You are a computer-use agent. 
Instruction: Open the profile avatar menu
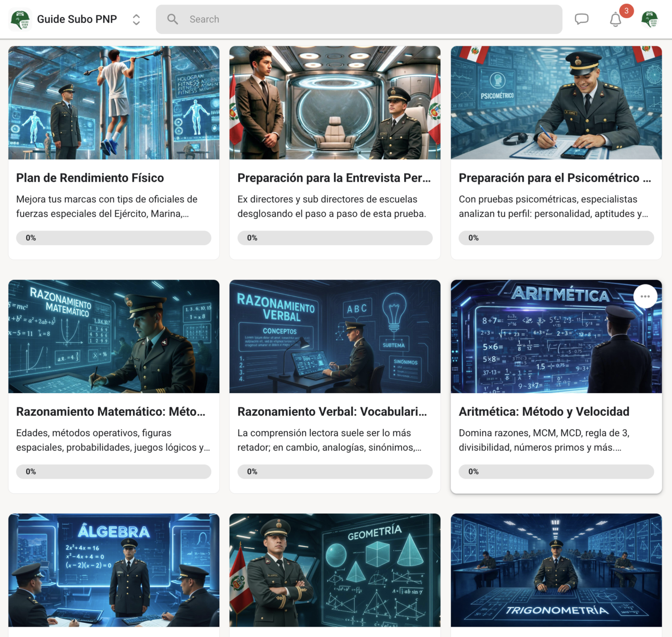(x=650, y=19)
